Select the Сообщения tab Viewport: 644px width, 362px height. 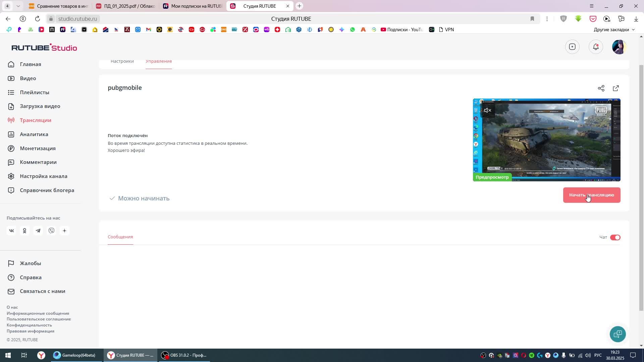click(x=120, y=237)
